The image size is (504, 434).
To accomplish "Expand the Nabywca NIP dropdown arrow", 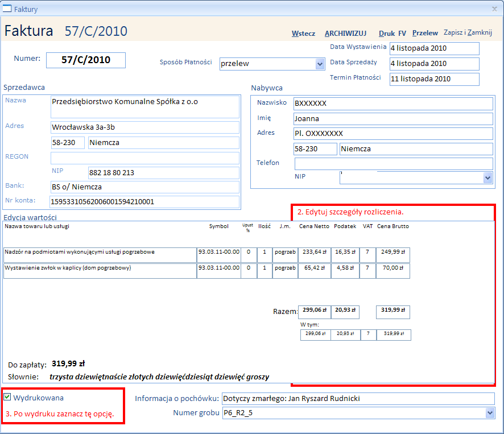I will (488, 178).
